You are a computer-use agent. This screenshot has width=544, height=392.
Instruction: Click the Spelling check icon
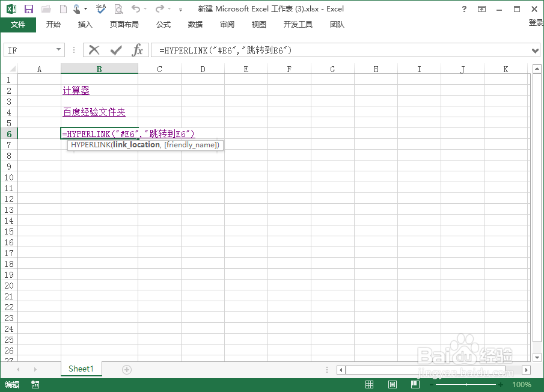click(101, 9)
